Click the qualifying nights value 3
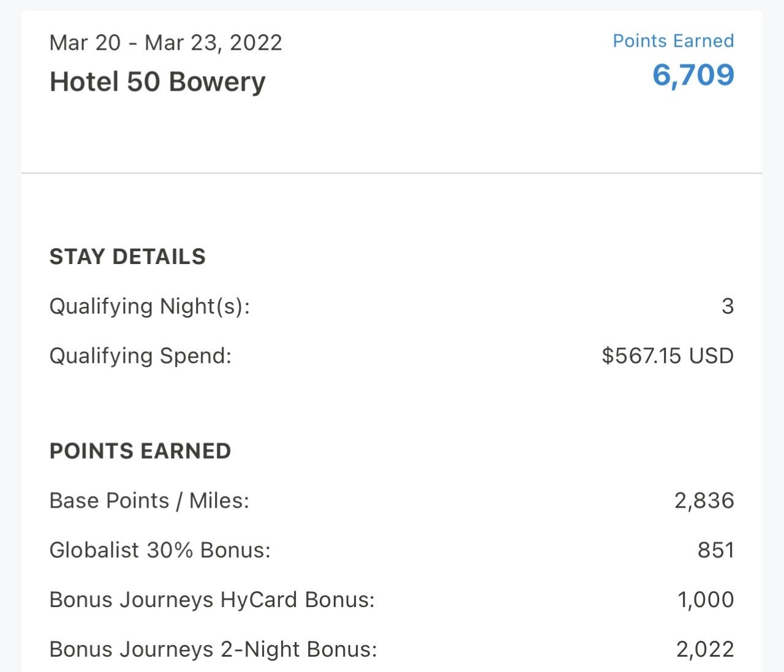The height and width of the screenshot is (672, 784). point(727,306)
